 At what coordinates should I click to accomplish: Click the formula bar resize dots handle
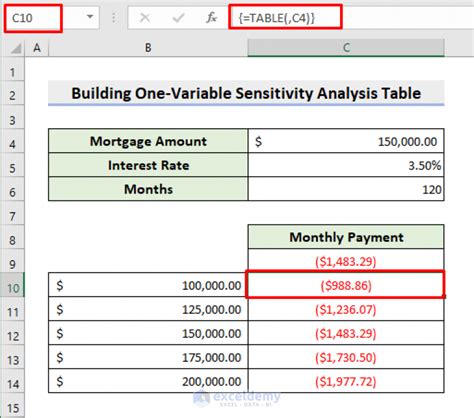(x=114, y=18)
